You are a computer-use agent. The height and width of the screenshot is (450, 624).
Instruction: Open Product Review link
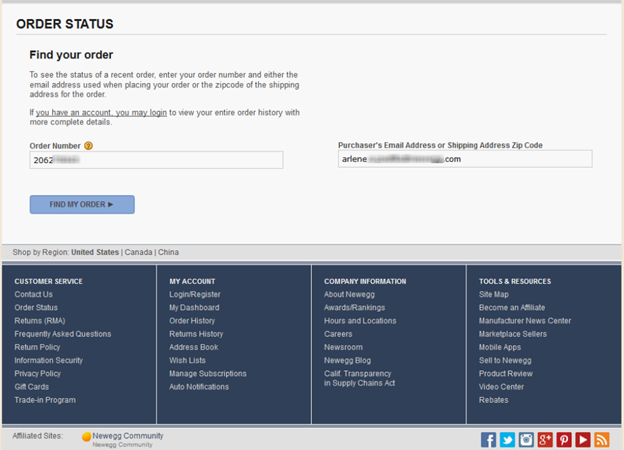click(506, 374)
